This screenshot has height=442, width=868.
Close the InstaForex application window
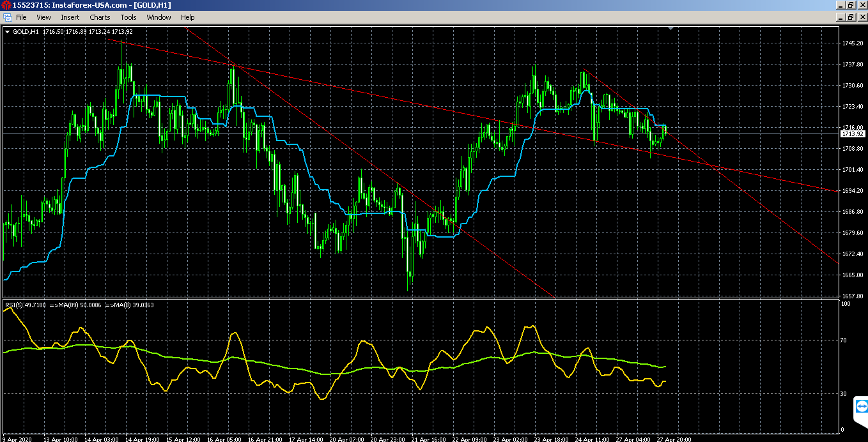[x=862, y=4]
